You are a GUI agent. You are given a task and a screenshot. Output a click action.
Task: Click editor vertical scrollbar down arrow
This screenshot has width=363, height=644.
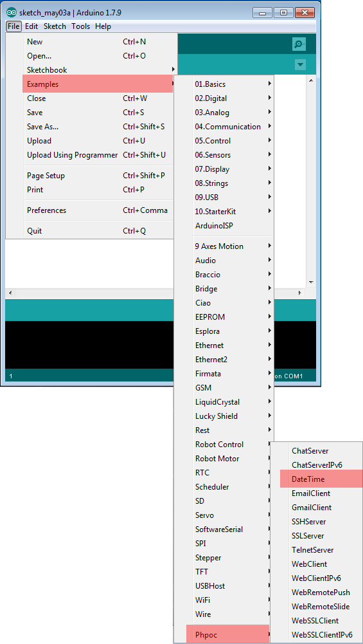pos(311,282)
